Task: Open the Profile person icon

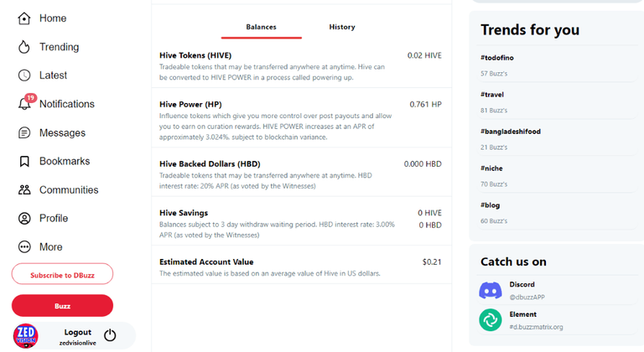Action: tap(24, 219)
